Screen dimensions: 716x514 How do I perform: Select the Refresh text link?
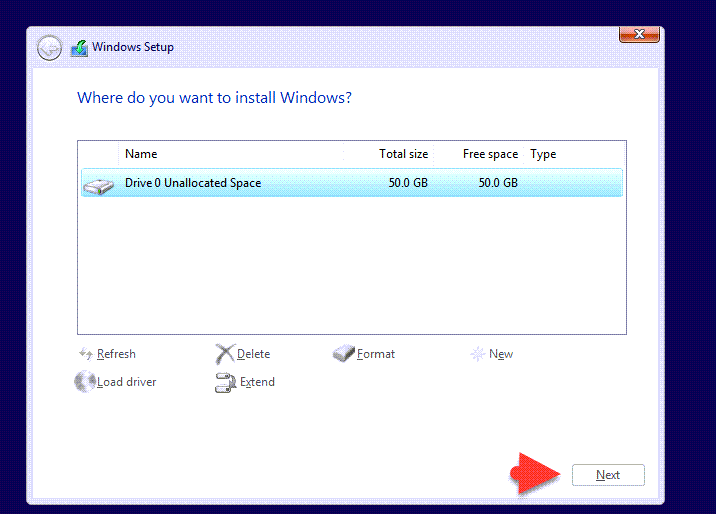point(116,354)
